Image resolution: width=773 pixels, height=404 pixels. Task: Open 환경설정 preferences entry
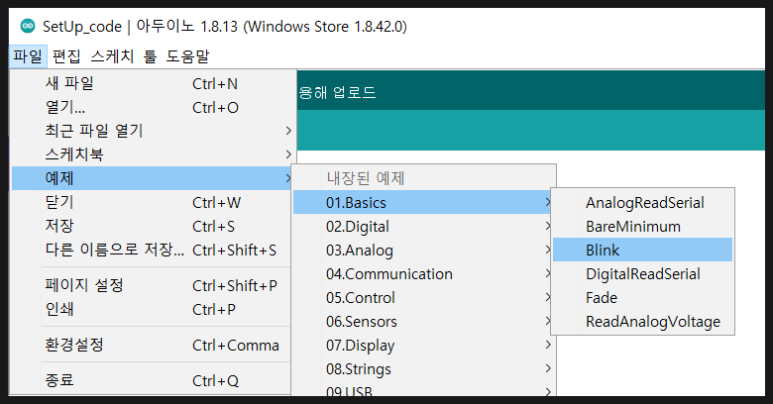click(151, 345)
